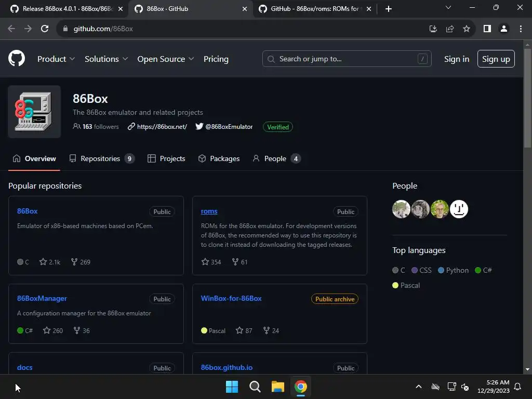Image resolution: width=532 pixels, height=399 pixels.
Task: Open the smiley-face member avatar under People
Action: pos(459,209)
